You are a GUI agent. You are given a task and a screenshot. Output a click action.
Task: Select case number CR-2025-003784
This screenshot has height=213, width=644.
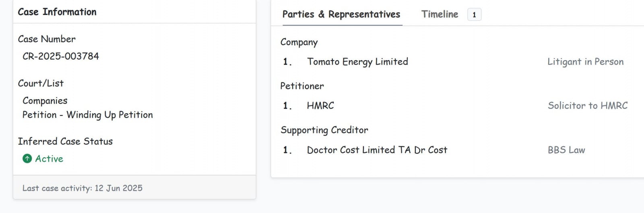[61, 56]
